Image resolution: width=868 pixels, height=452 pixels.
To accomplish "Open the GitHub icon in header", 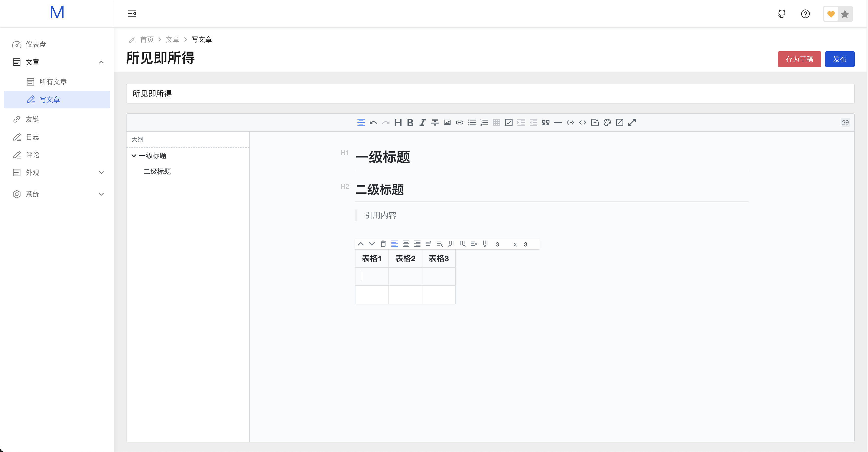I will click(781, 14).
